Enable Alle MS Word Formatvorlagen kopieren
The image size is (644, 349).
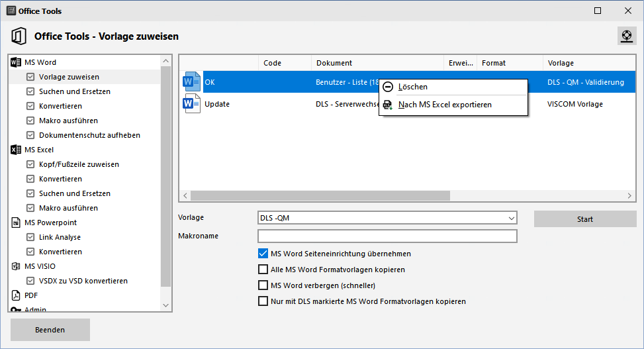click(263, 270)
